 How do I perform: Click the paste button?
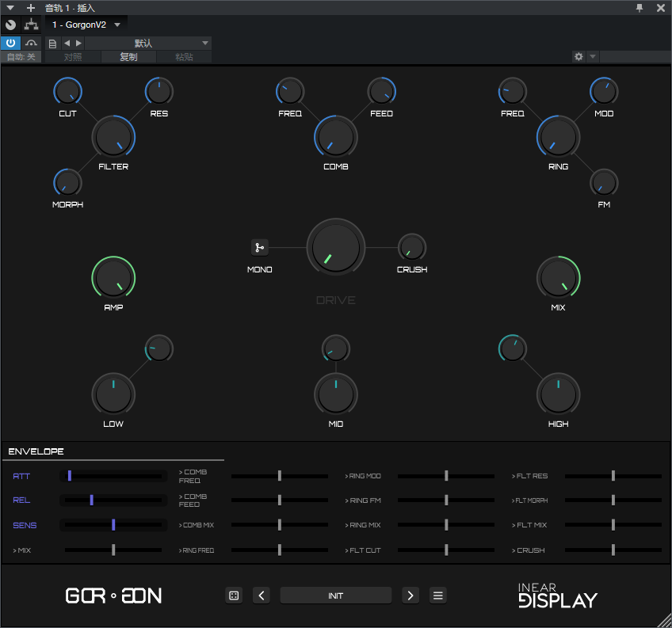(x=185, y=56)
